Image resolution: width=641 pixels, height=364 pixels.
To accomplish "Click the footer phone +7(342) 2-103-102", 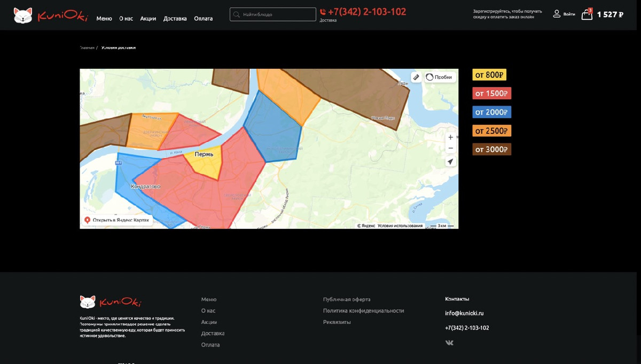I will click(467, 328).
